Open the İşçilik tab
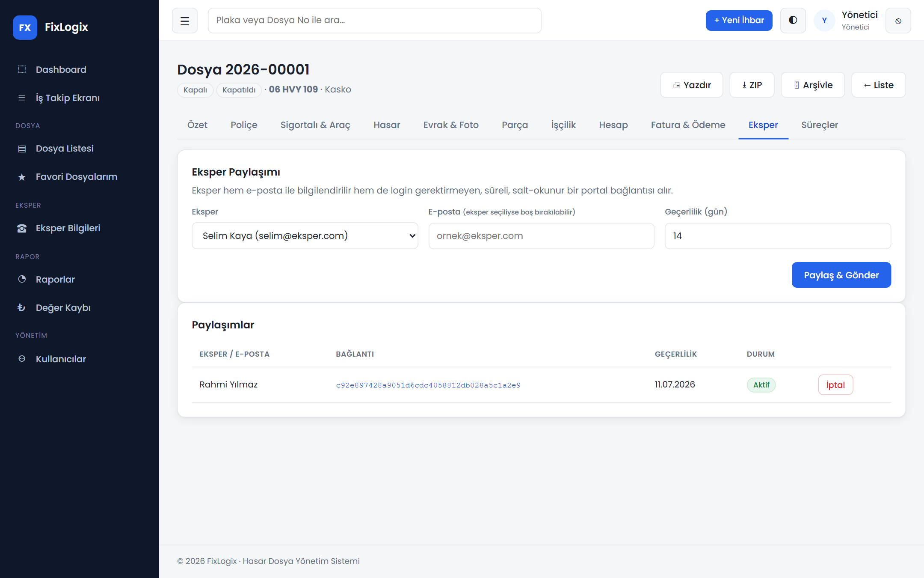Viewport: 924px width, 578px height. (x=563, y=125)
